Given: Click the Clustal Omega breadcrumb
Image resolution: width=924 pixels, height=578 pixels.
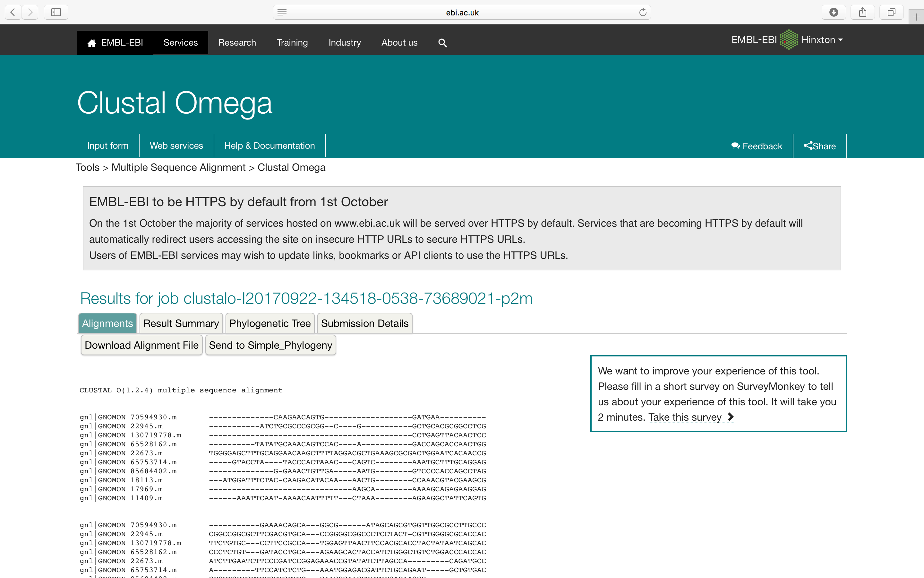Looking at the screenshot, I should (291, 167).
